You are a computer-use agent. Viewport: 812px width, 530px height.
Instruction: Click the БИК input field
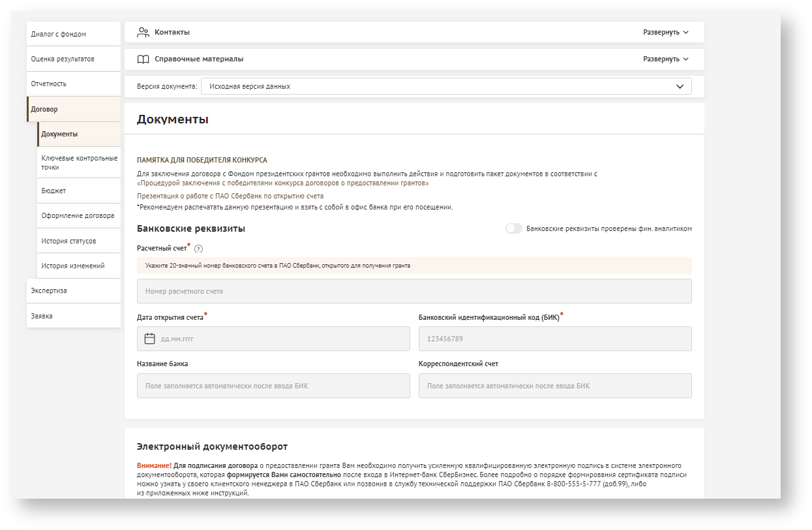[554, 339]
